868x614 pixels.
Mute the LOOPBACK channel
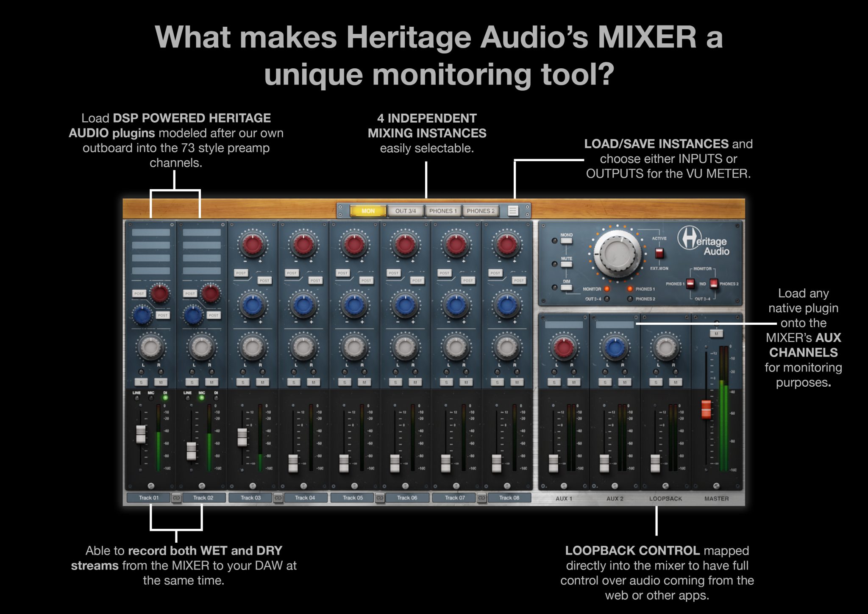(x=675, y=382)
